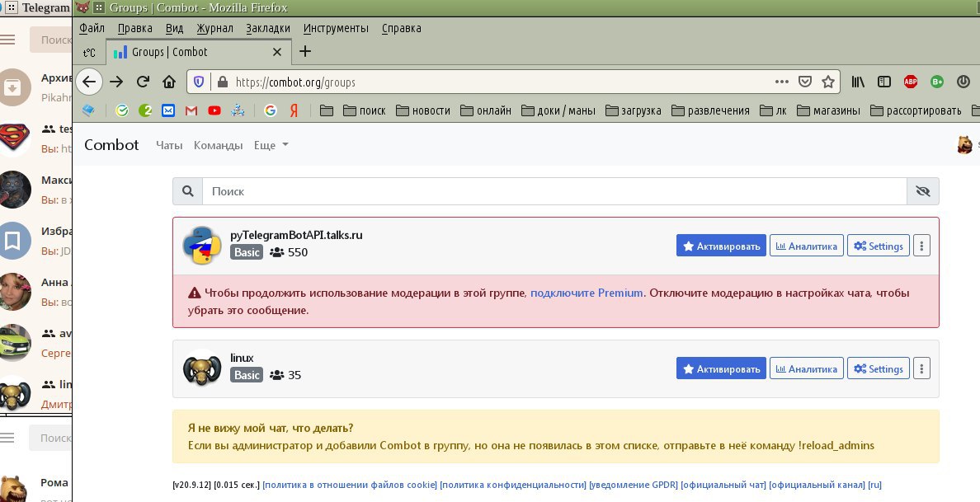Toggle the Firefox sidebar icon
Screen dimensions: 980x502
tap(883, 82)
